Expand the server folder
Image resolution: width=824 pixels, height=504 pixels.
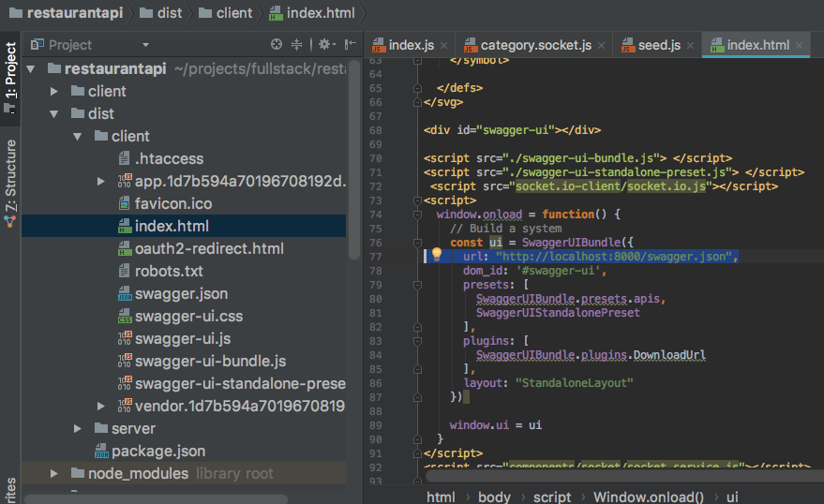tap(77, 429)
